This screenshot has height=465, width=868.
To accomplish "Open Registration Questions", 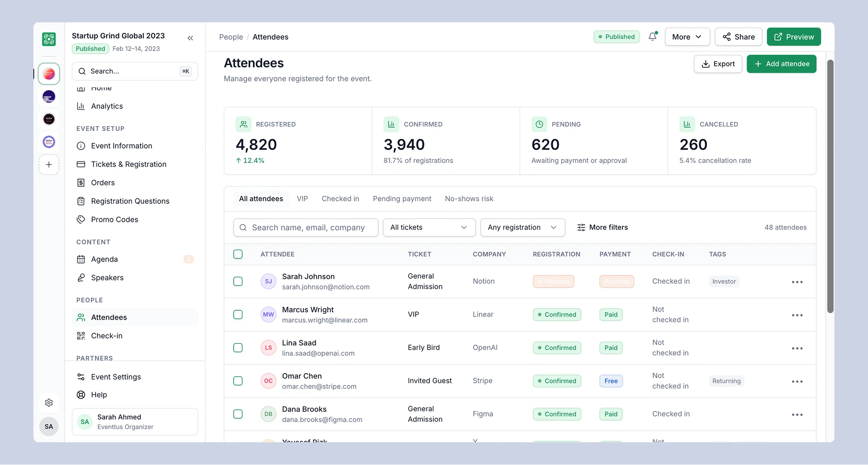I will (x=135, y=201).
